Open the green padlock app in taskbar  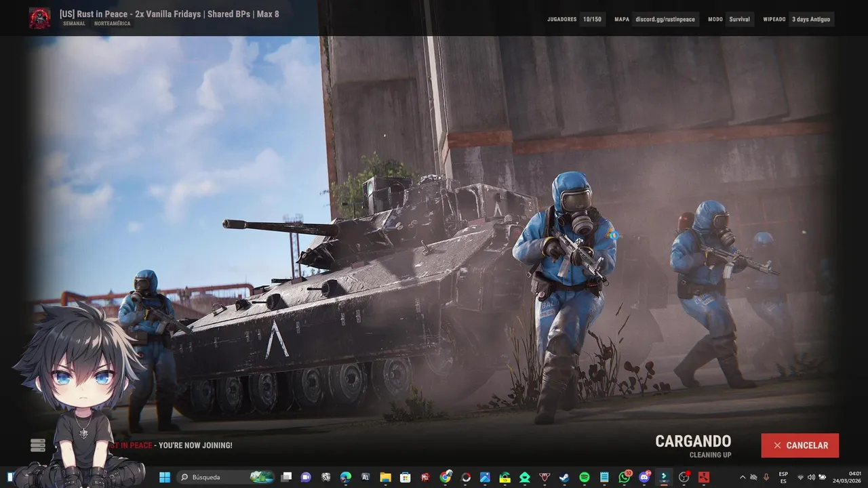(505, 477)
